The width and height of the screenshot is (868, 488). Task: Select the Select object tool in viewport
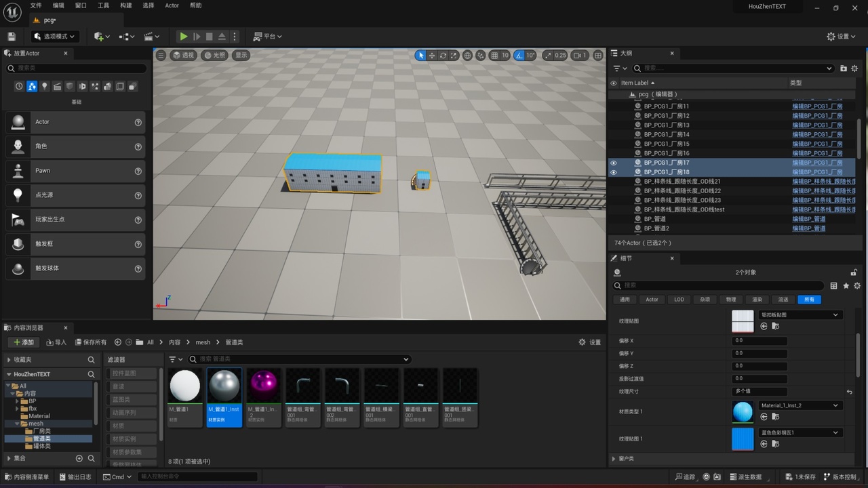[420, 56]
